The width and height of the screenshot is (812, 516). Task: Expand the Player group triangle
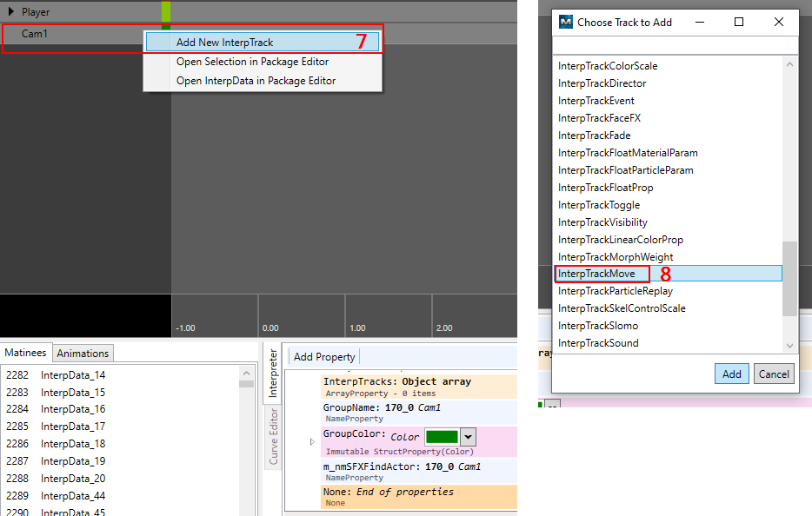coord(11,11)
